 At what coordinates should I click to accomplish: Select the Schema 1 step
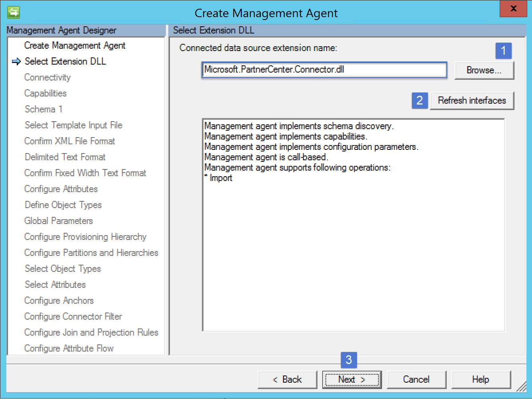click(43, 109)
